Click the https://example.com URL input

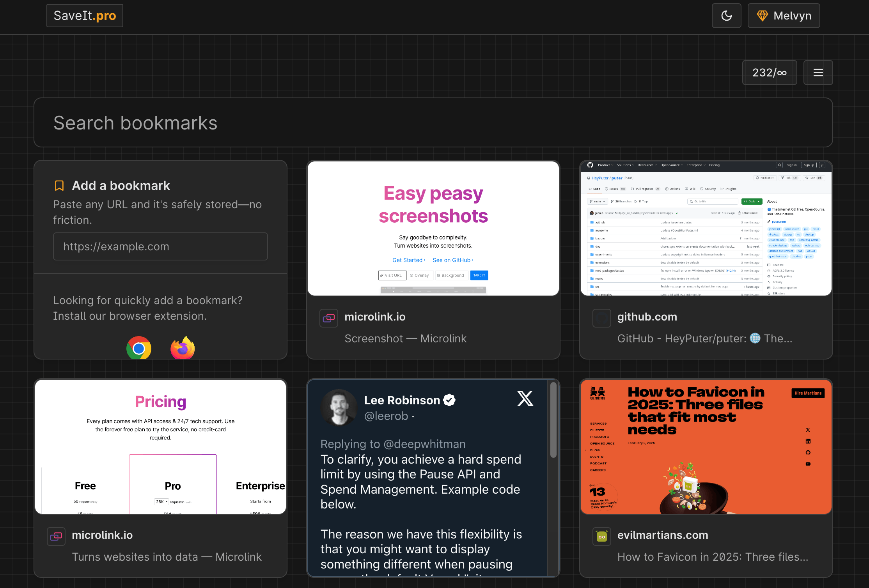pos(160,246)
